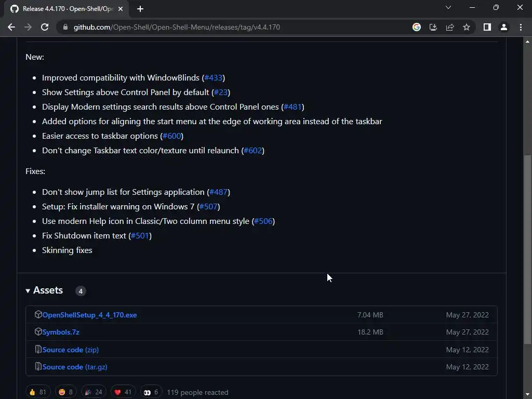React with heart emoji (41)
This screenshot has height=399, width=532.
[123, 392]
